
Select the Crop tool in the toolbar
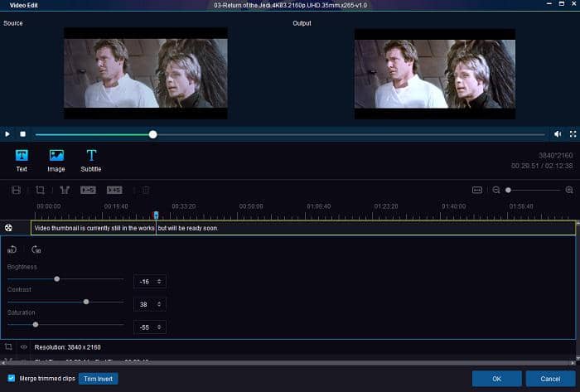40,190
